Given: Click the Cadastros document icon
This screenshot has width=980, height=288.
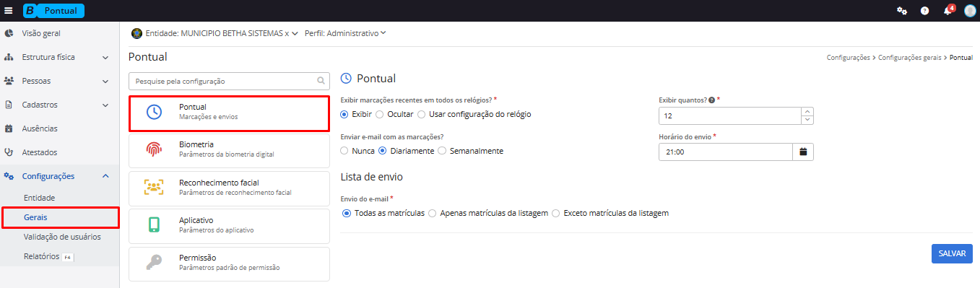Looking at the screenshot, I should click(x=9, y=105).
